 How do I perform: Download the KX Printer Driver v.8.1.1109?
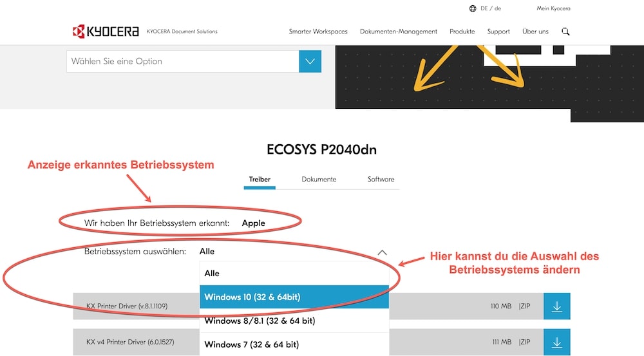pos(556,306)
